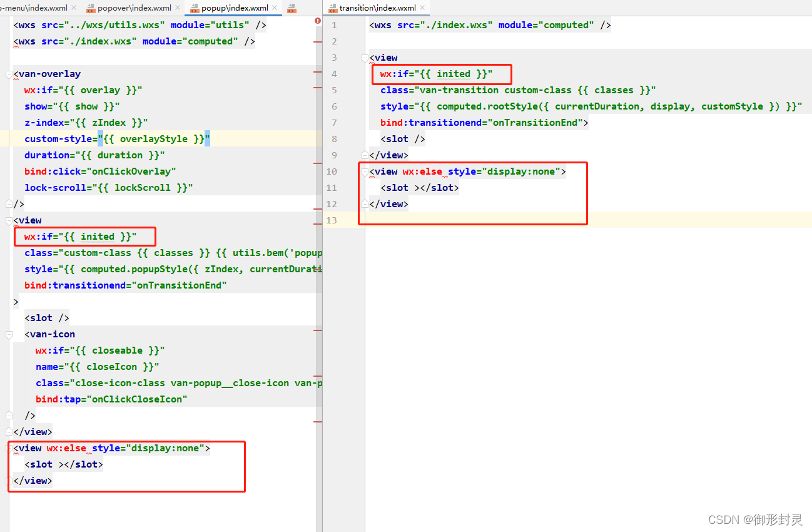
Task: Click <slot ></slot> on line 11
Action: click(420, 188)
